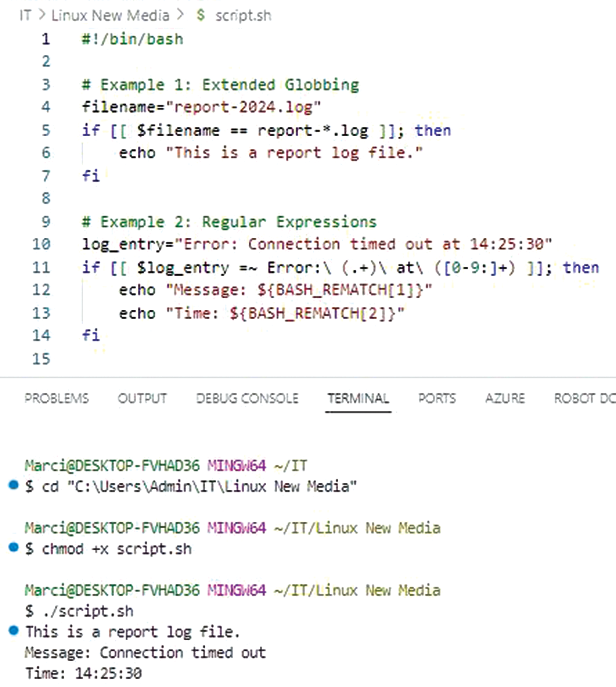Click the filename="report-2024.log" assignment line
This screenshot has height=687, width=616.
[x=201, y=107]
